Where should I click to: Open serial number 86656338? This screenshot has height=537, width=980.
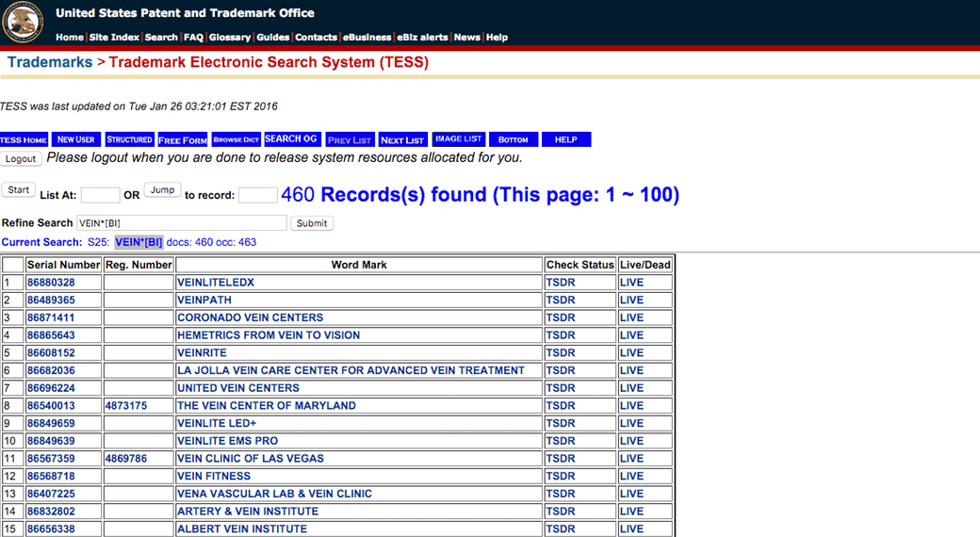pyautogui.click(x=51, y=529)
